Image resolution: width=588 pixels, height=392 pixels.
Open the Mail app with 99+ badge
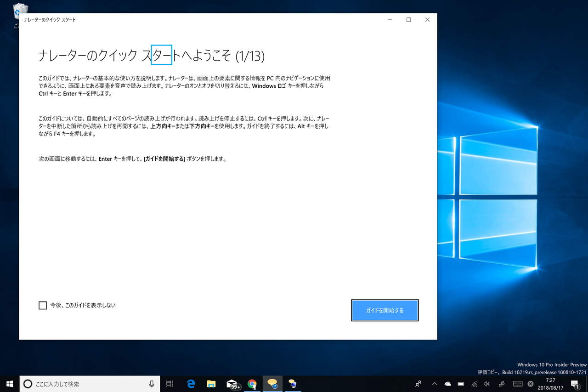click(232, 384)
